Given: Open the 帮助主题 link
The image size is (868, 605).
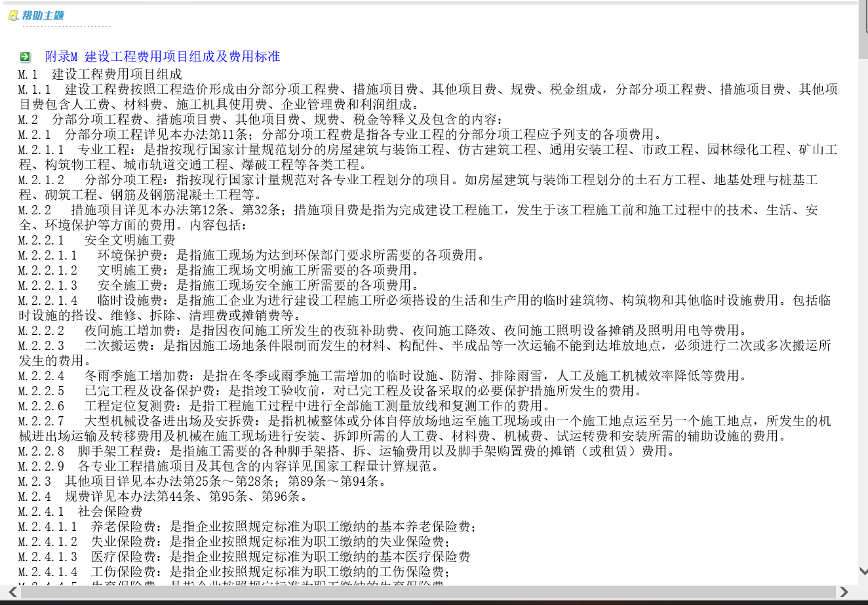Looking at the screenshot, I should 43,16.
